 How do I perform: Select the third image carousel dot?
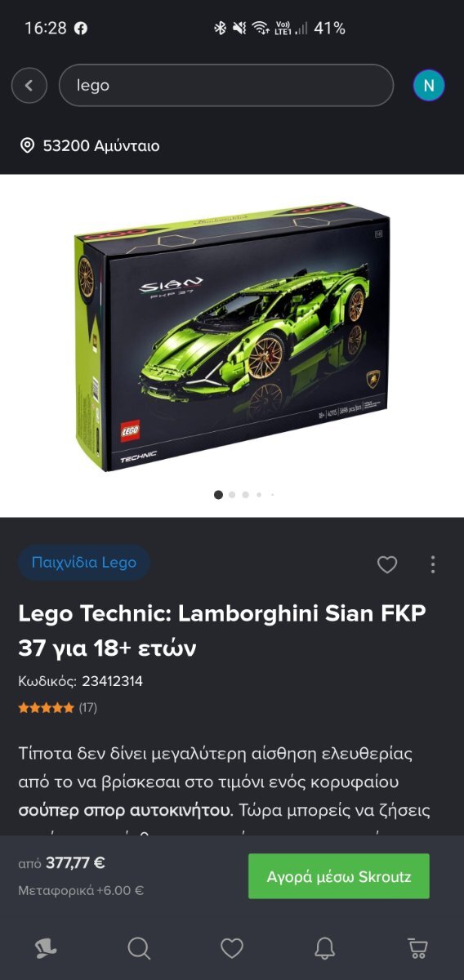point(245,494)
